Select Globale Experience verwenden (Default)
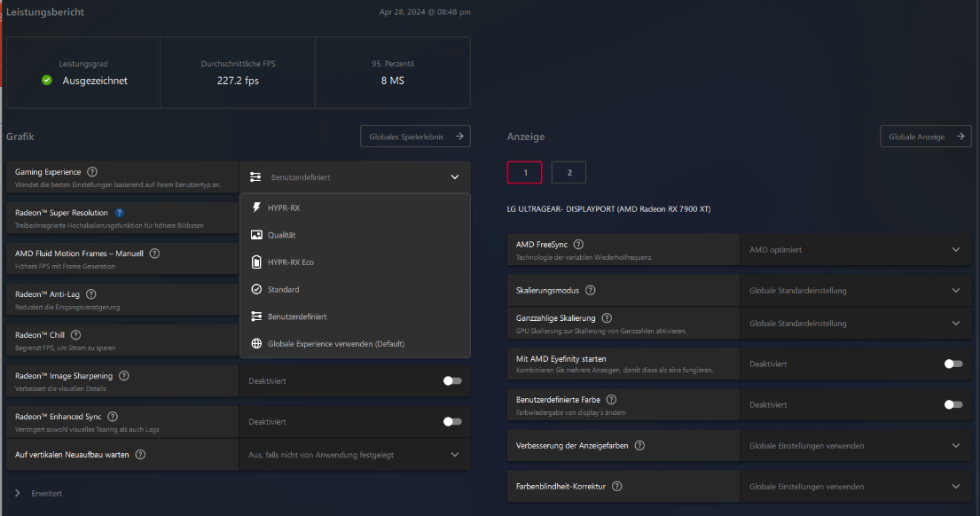Image resolution: width=980 pixels, height=516 pixels. (x=355, y=344)
